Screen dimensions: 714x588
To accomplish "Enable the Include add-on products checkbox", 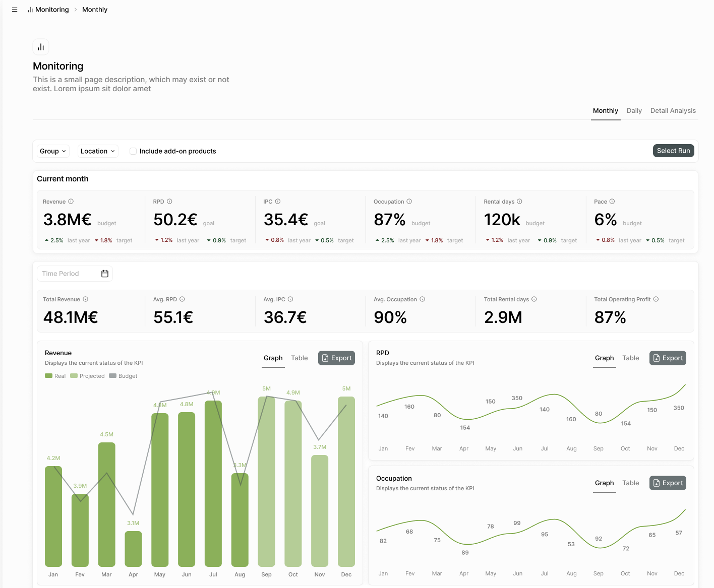I will point(133,151).
